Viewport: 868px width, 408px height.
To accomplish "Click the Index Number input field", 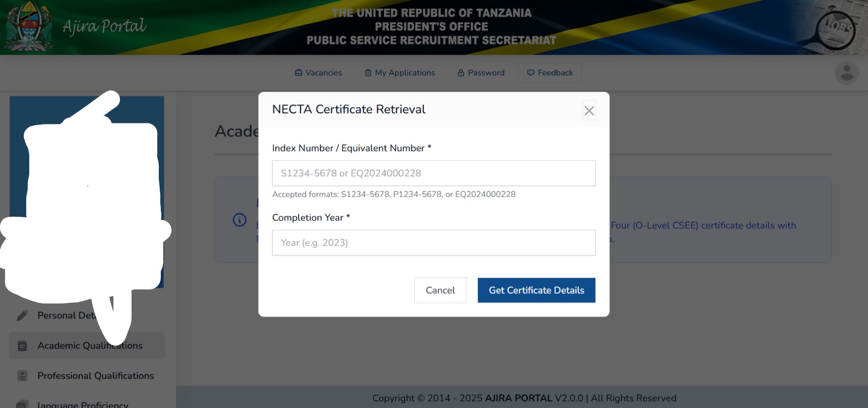I will pyautogui.click(x=433, y=173).
